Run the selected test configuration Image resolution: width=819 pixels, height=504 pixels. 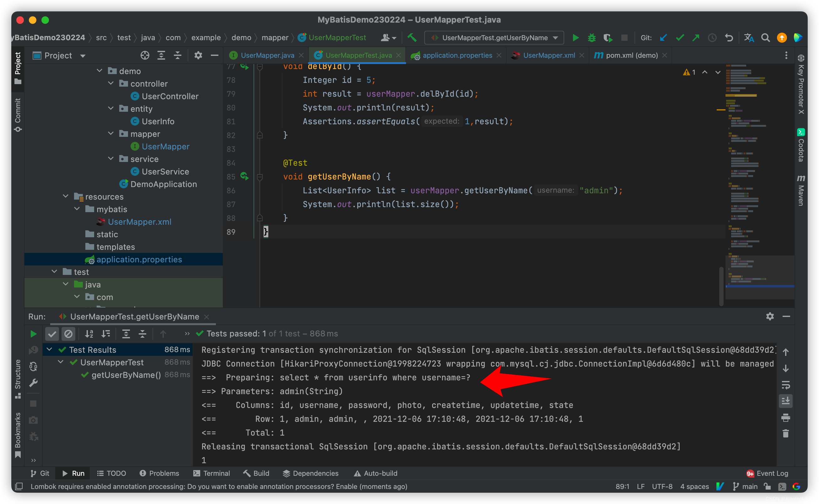pyautogui.click(x=575, y=38)
